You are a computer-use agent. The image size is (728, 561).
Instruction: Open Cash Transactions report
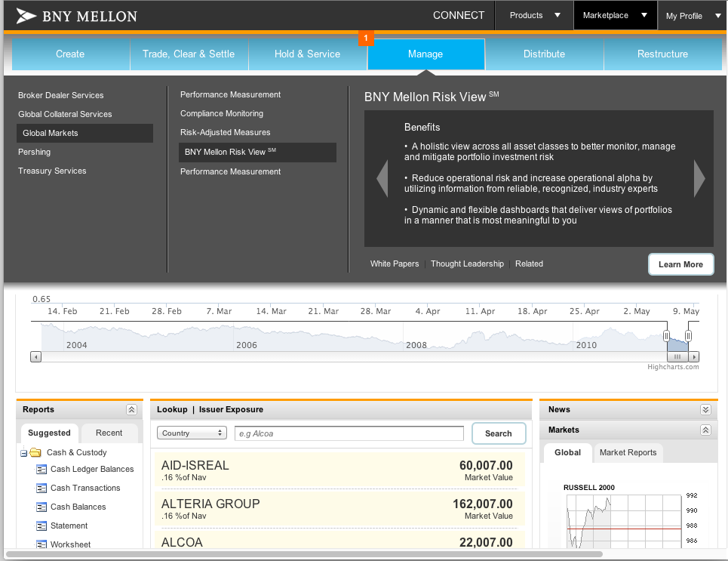[x=85, y=488]
